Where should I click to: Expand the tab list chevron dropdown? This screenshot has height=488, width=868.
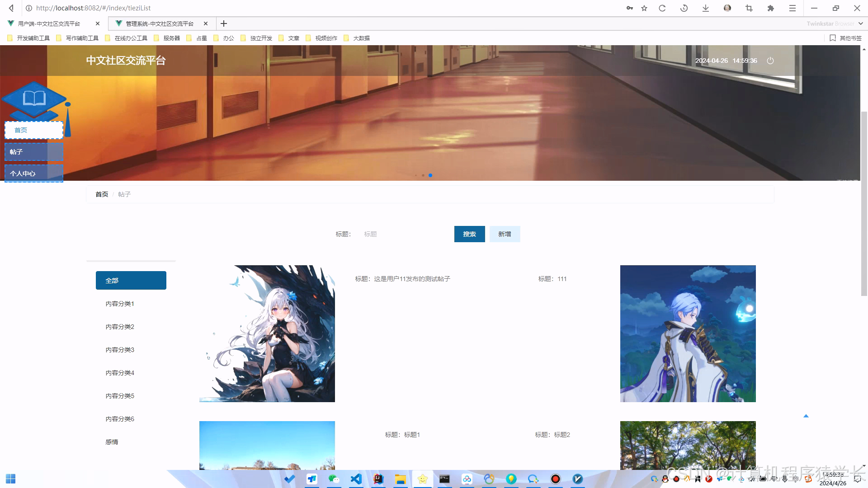tap(861, 23)
